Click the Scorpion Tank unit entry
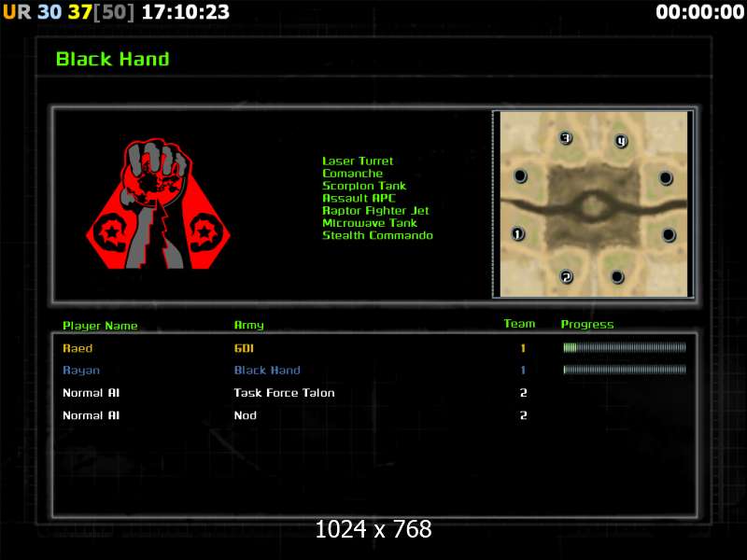 (x=364, y=186)
